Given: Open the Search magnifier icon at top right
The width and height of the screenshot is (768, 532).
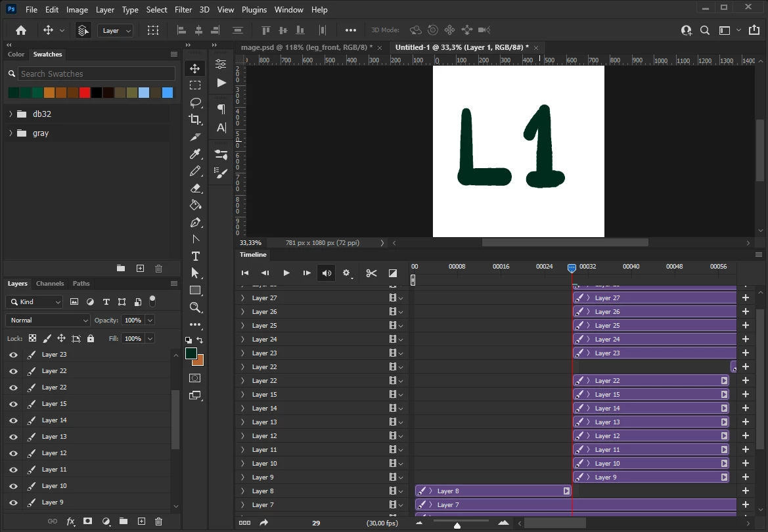Looking at the screenshot, I should [705, 30].
